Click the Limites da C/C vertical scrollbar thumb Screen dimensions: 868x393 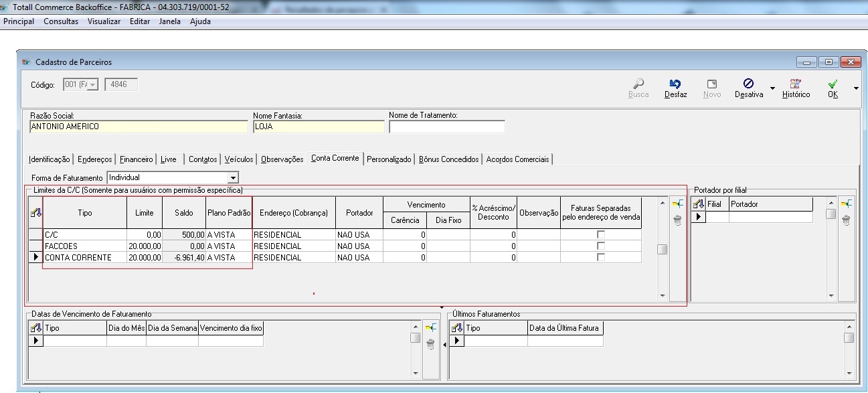coord(662,250)
